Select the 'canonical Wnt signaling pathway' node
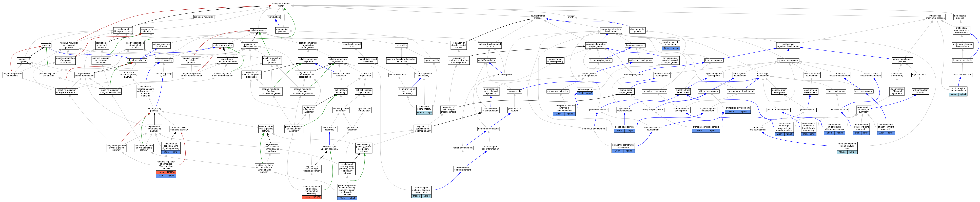980x202 pixels. click(x=179, y=129)
